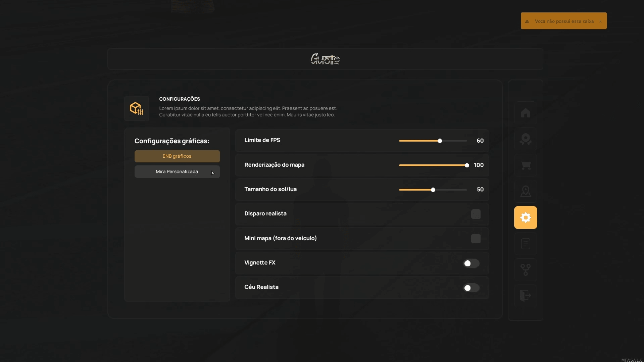The width and height of the screenshot is (644, 362).
Task: Enable the Vignette FX toggle
Action: (471, 263)
